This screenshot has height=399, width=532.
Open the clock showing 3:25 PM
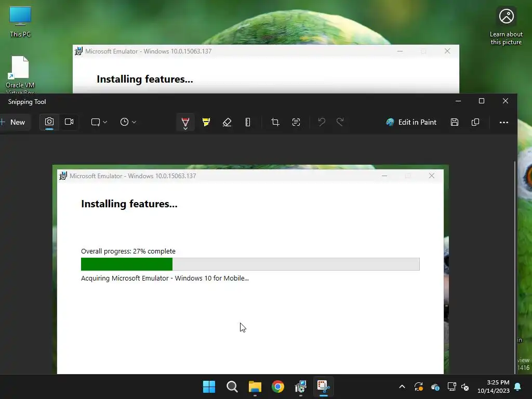pos(494,387)
